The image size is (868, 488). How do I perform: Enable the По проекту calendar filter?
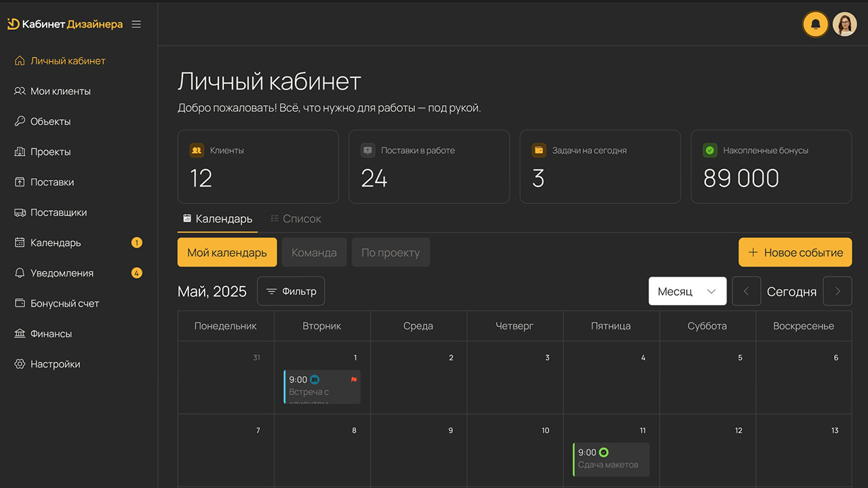point(391,251)
